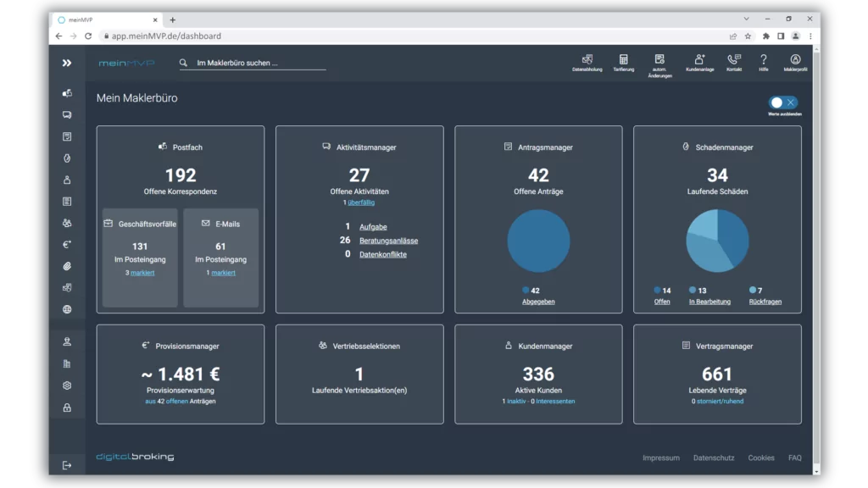Click the search magnifier icon
Image resolution: width=868 pixels, height=488 pixels.
tap(184, 63)
